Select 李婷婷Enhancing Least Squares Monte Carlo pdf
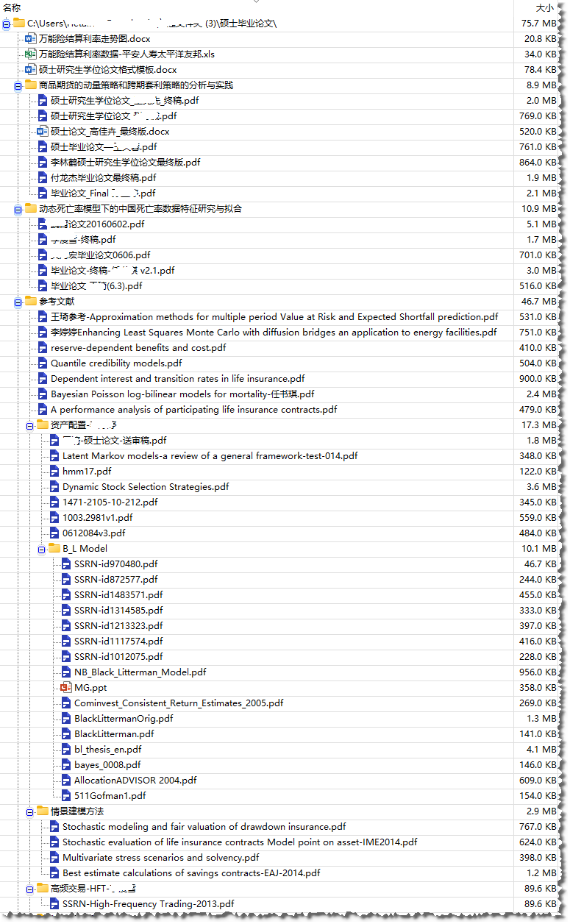Image resolution: width=570 pixels, height=924 pixels. [274, 332]
